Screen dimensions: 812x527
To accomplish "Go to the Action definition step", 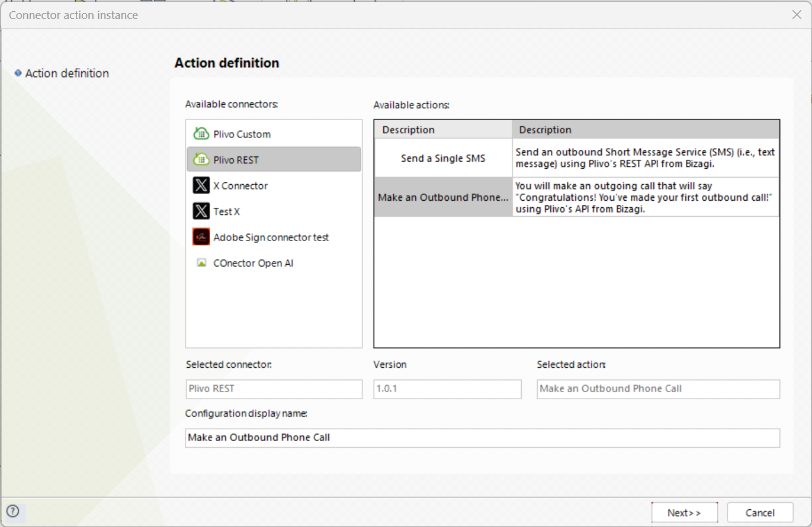I will [67, 73].
